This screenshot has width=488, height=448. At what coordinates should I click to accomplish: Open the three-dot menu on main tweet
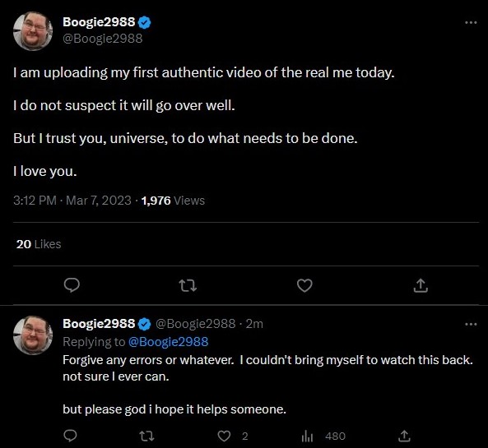(471, 22)
